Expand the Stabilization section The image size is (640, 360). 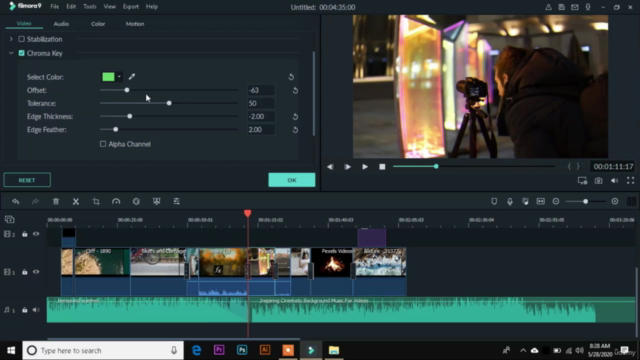coord(11,39)
